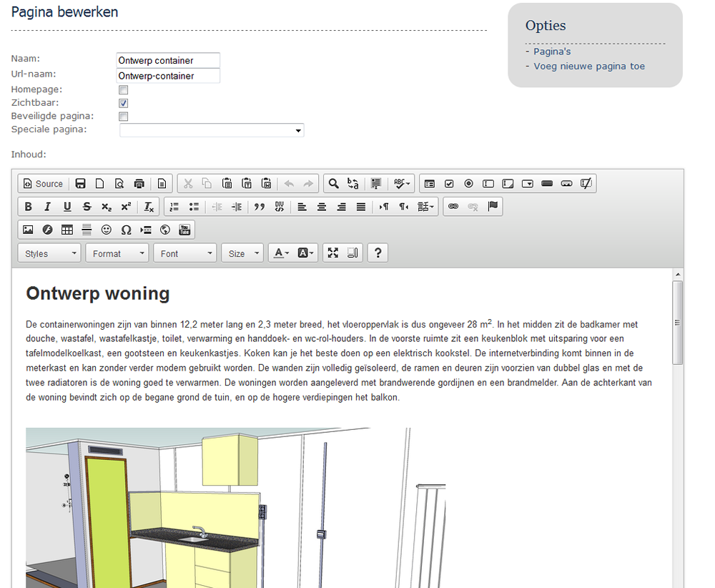Click the Bold formatting icon
This screenshot has height=588, width=715.
[x=29, y=207]
